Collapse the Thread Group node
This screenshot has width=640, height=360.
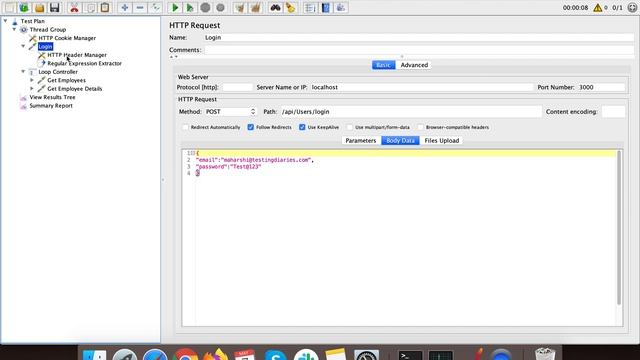click(x=14, y=29)
